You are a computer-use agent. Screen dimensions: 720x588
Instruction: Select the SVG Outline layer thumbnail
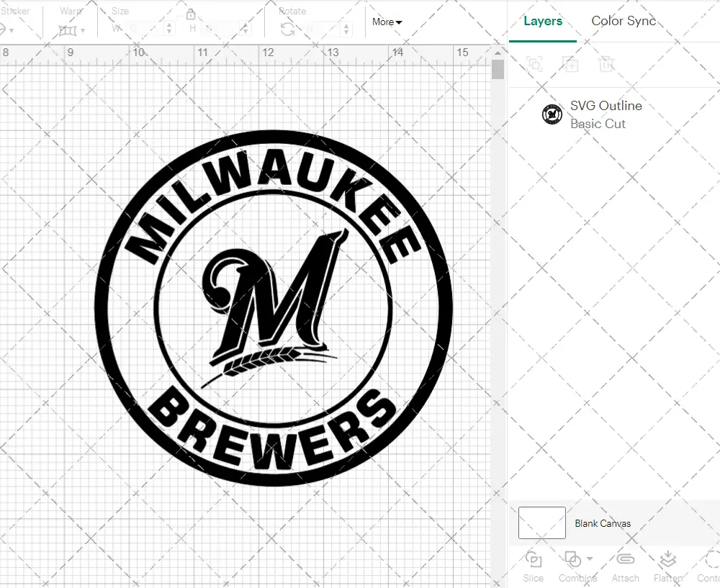(x=552, y=114)
